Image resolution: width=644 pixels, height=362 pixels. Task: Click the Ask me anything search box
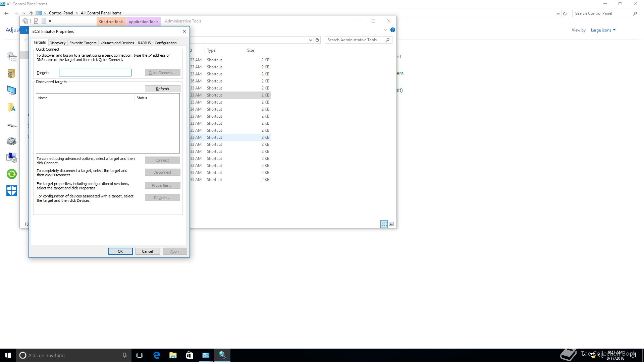coord(73,355)
